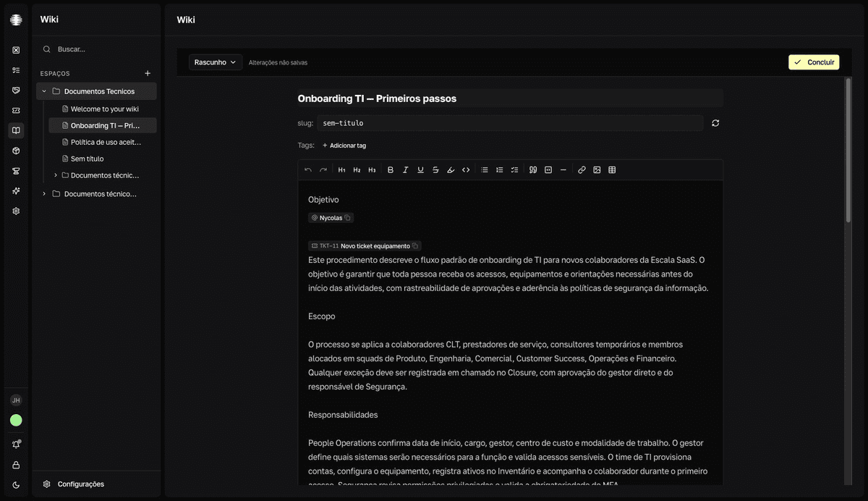The image size is (868, 501).
Task: Copy the TKT-11 ticket reference icon
Action: [415, 246]
